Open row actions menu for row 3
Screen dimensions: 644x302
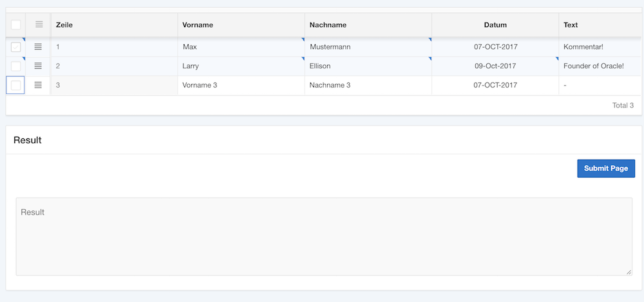38,85
